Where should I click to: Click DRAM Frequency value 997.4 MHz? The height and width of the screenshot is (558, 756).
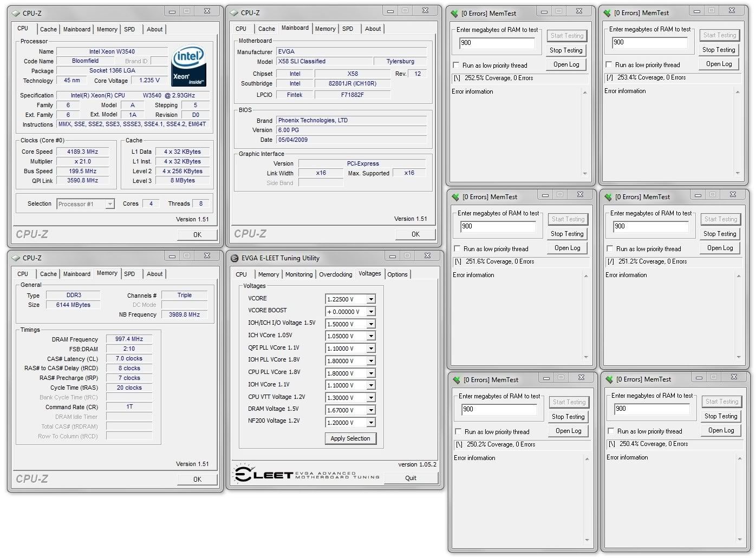click(x=129, y=339)
